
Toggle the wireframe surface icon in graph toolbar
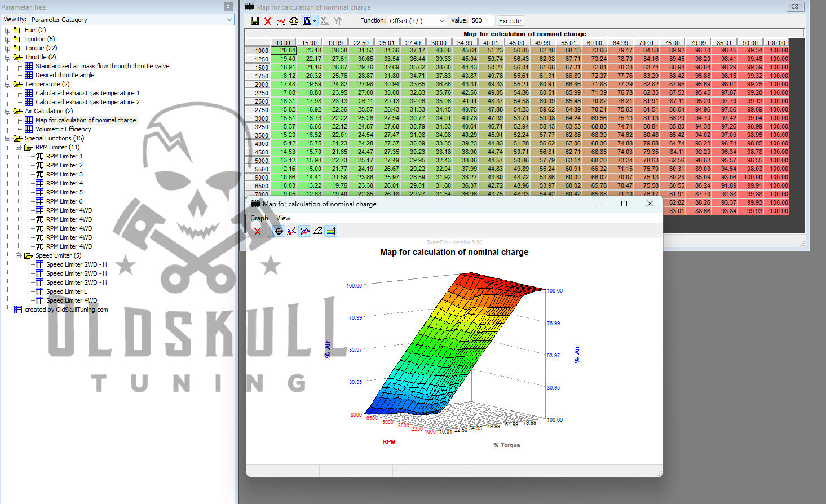(x=318, y=231)
